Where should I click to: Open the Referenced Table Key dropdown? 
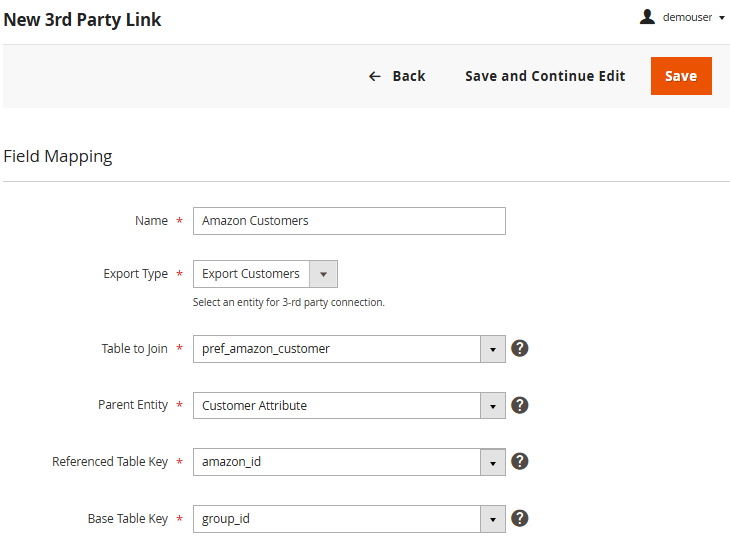349,462
